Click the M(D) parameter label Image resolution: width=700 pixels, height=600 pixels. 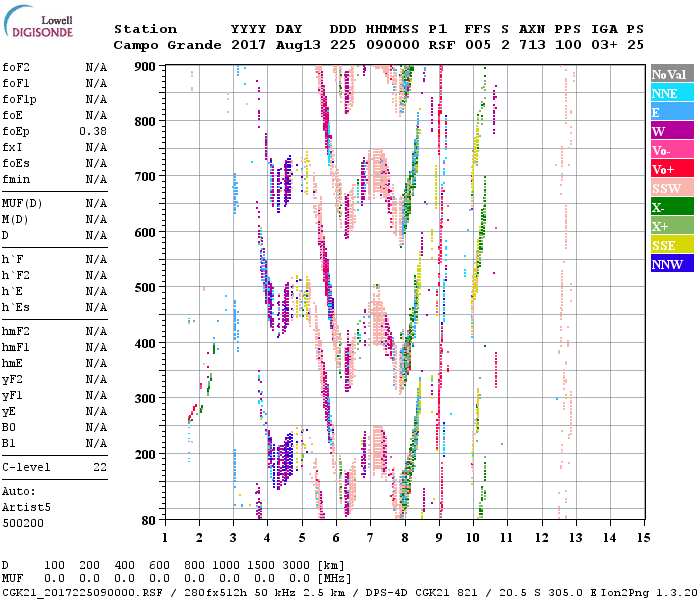[x=15, y=220]
